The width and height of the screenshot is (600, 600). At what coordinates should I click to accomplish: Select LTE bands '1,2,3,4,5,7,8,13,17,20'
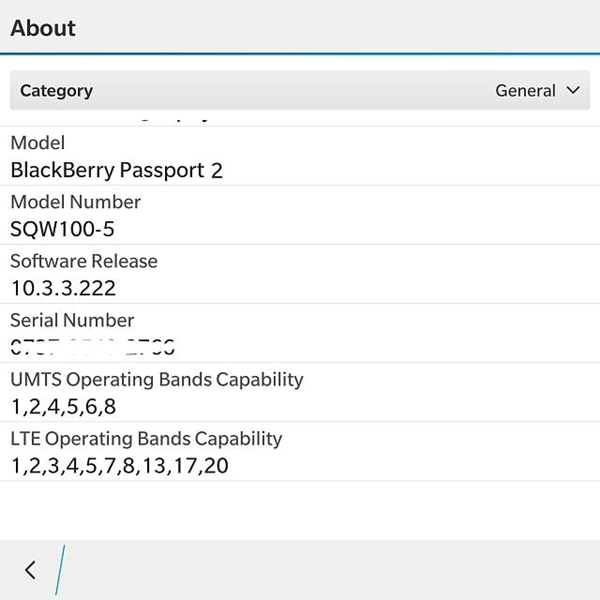coord(120,466)
